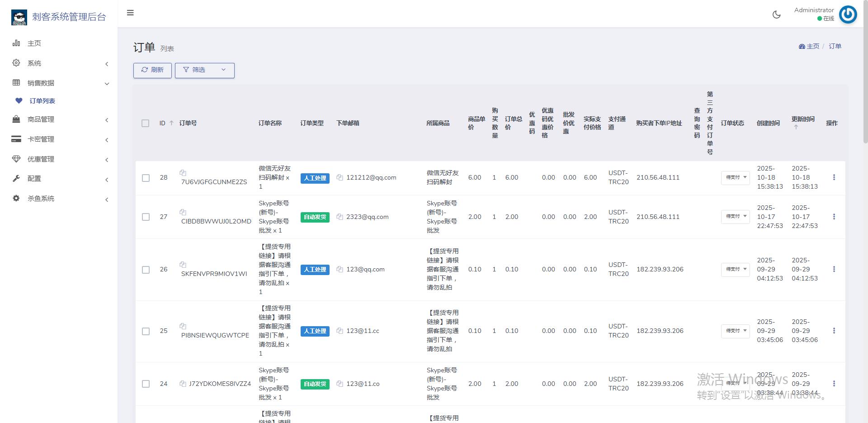Click the 刷新 refresh button

click(x=152, y=70)
